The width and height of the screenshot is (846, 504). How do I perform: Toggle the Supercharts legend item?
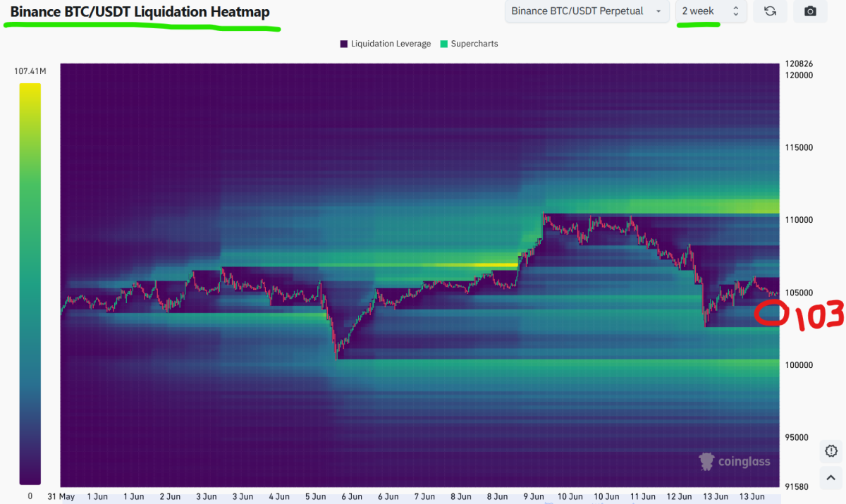coord(469,44)
